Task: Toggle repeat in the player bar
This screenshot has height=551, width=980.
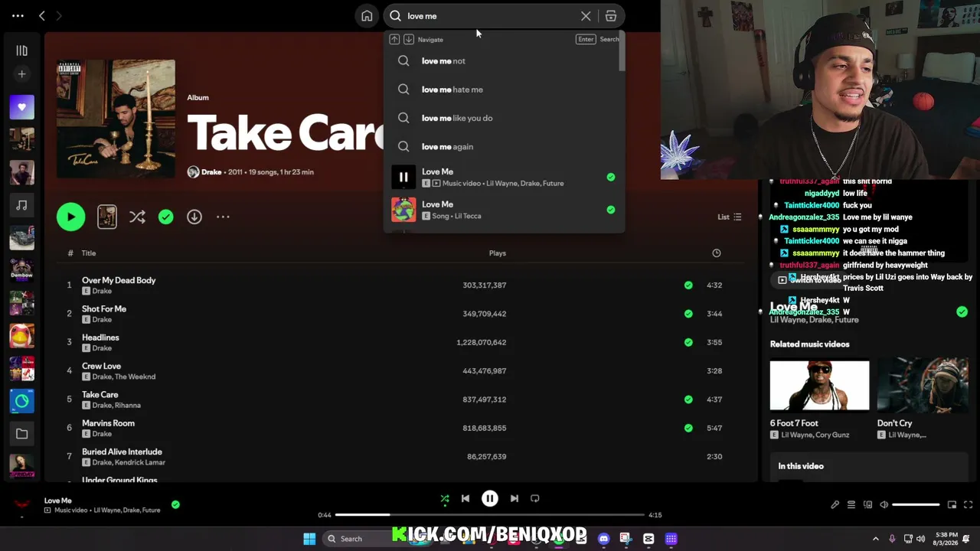Action: pos(535,499)
